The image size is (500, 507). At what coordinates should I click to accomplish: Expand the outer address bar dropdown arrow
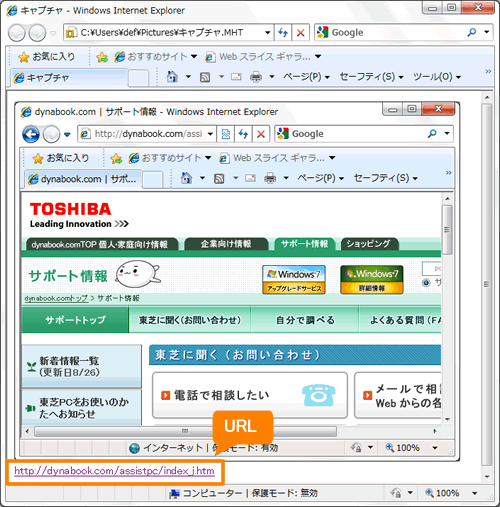[267, 33]
